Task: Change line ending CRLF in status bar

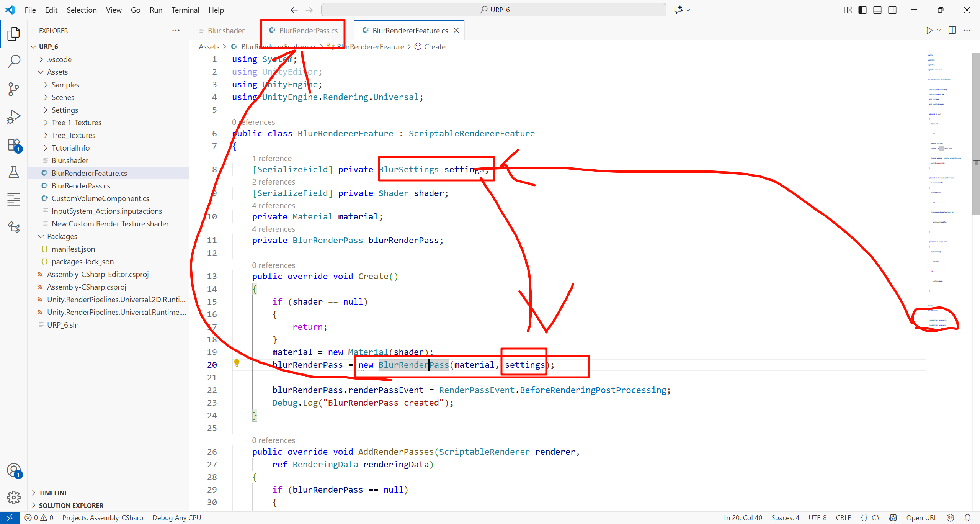Action: [x=843, y=518]
